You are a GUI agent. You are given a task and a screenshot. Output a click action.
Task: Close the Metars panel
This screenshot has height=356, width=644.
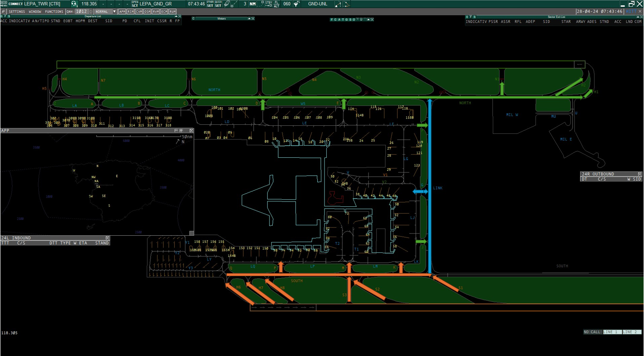click(x=253, y=18)
